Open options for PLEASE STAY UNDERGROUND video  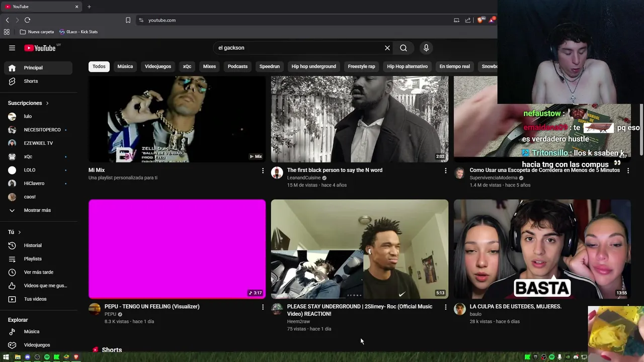(445, 307)
